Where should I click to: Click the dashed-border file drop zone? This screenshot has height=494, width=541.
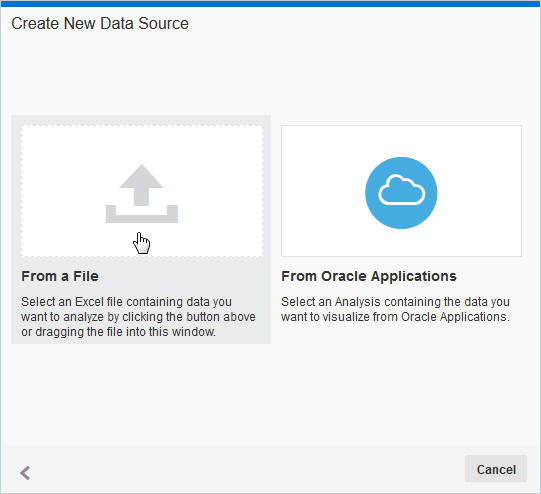(x=142, y=191)
